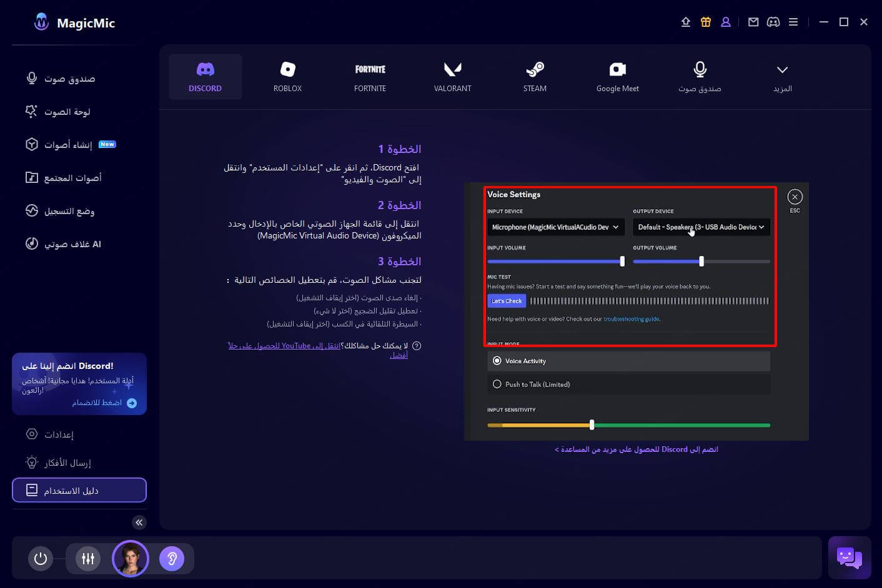
Task: Click the gift box icon
Action: click(706, 22)
